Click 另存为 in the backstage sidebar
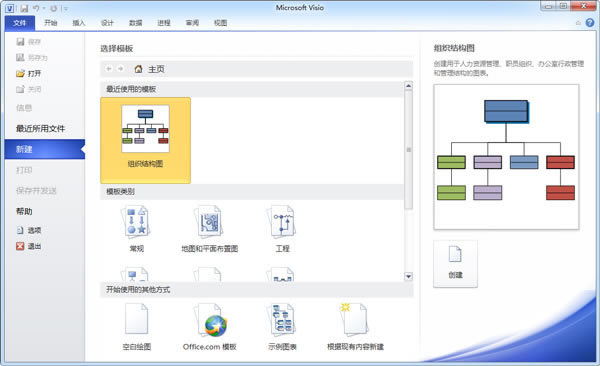This screenshot has height=366, width=600. [32, 57]
